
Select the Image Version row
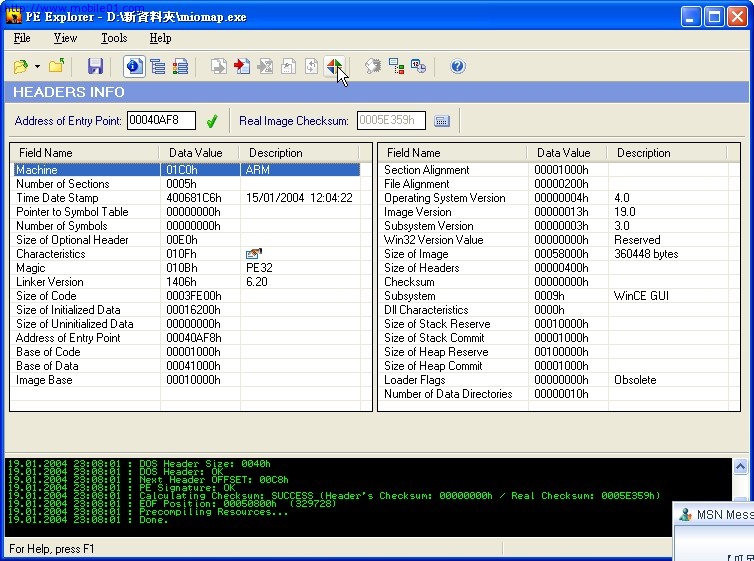click(555, 212)
